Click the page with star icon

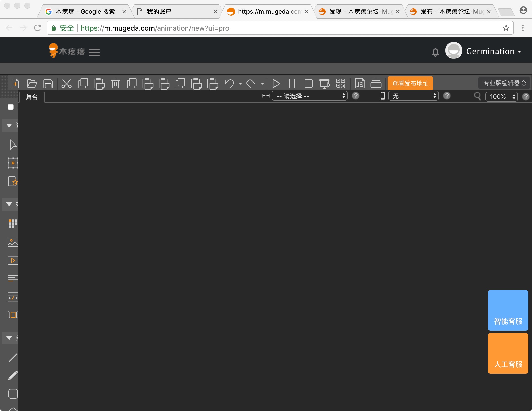13,181
